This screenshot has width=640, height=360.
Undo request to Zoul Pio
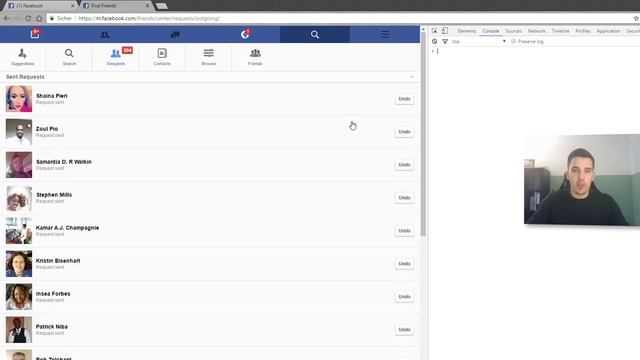(404, 132)
